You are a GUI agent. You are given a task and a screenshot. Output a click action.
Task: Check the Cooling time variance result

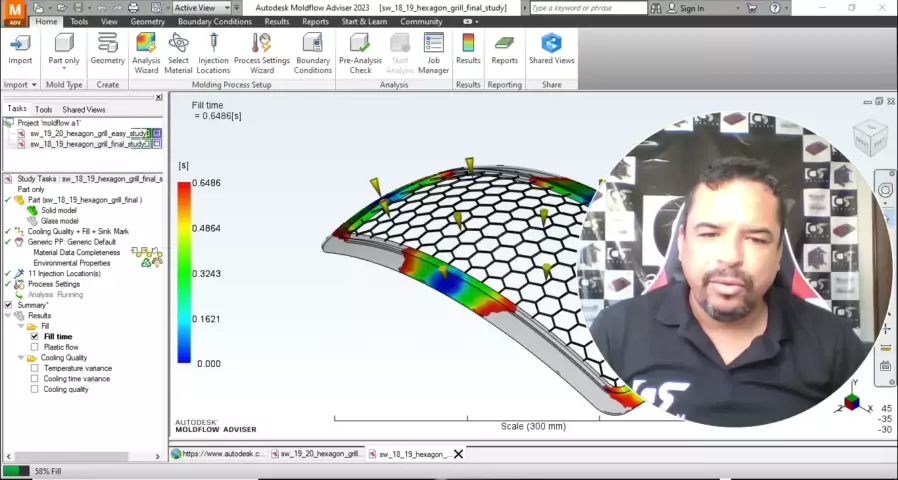(34, 379)
